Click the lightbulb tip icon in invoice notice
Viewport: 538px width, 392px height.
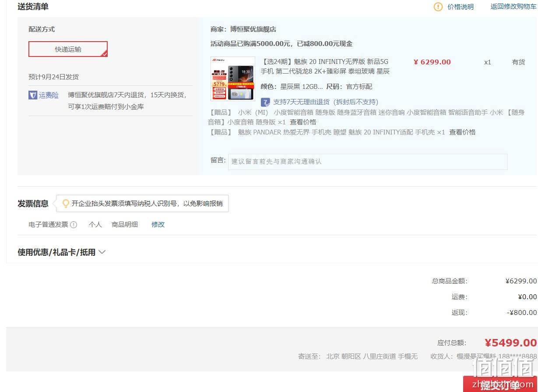click(66, 204)
